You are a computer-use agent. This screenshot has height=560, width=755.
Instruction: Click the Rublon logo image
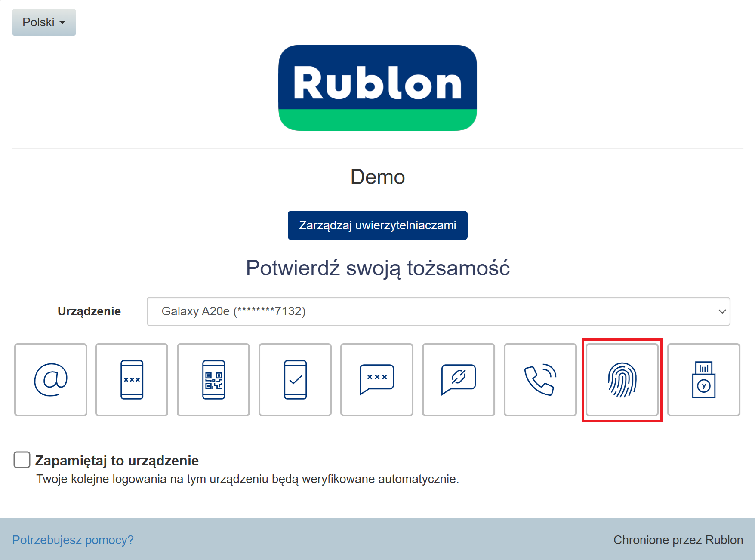point(377,88)
